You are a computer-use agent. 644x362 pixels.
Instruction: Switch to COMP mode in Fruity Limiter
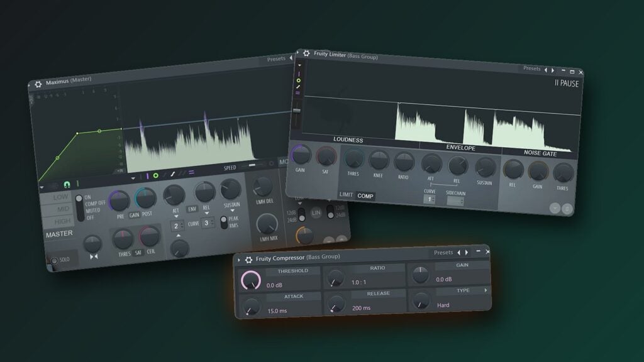(x=365, y=196)
